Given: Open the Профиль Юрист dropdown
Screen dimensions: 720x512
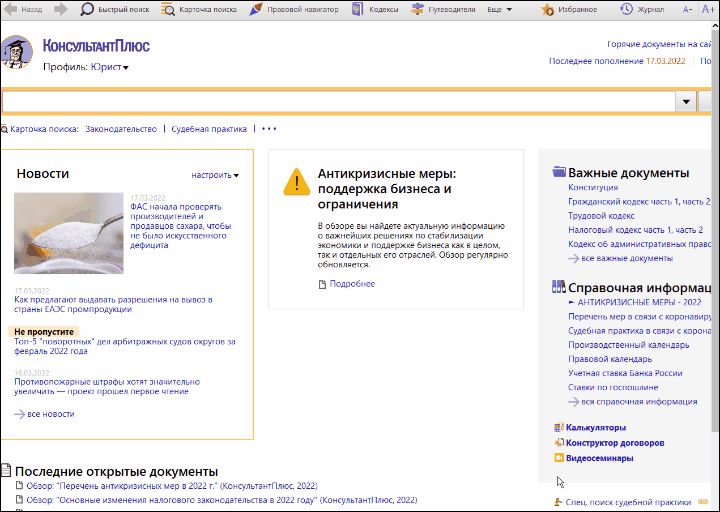Looking at the screenshot, I should pyautogui.click(x=110, y=67).
